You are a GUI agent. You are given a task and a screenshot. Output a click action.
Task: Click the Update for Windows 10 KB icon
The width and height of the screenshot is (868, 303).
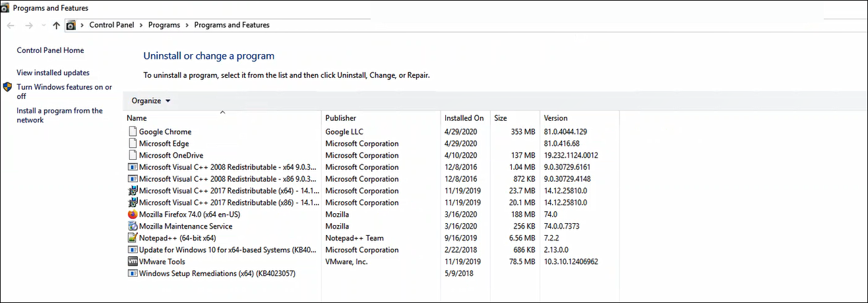coord(132,250)
